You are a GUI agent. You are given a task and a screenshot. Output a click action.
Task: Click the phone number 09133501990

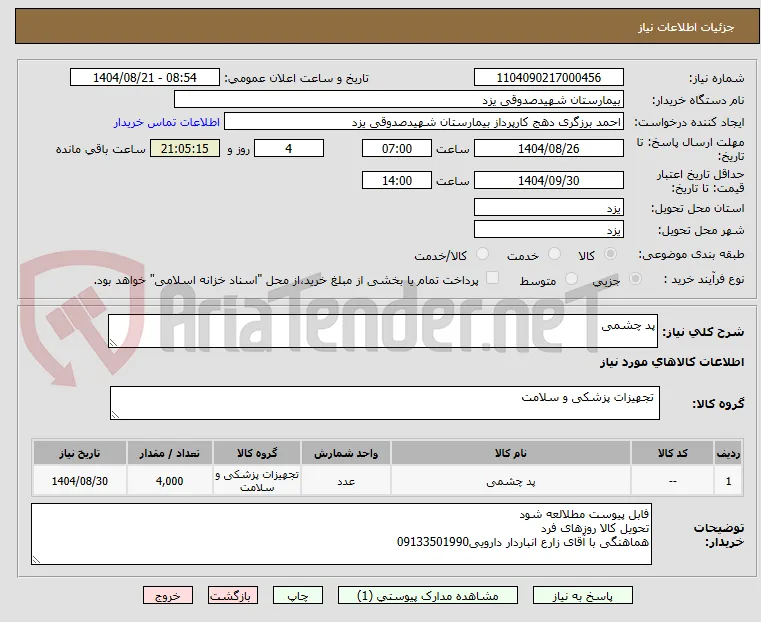coord(433,542)
